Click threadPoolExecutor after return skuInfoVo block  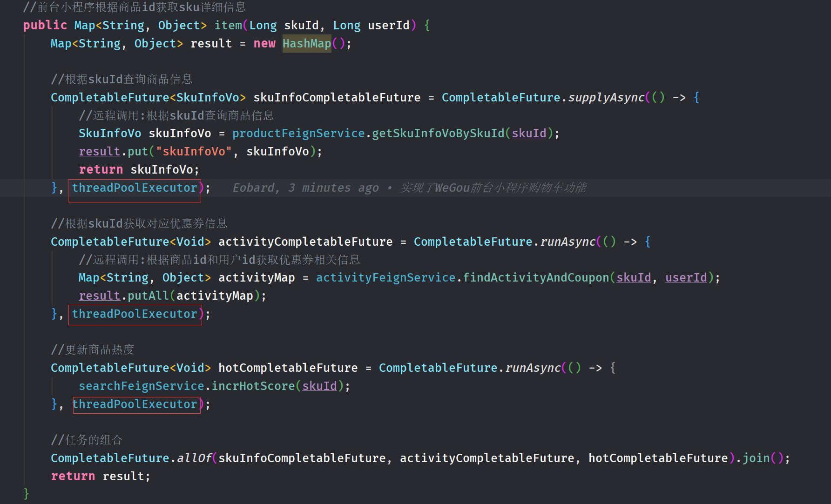pos(135,188)
